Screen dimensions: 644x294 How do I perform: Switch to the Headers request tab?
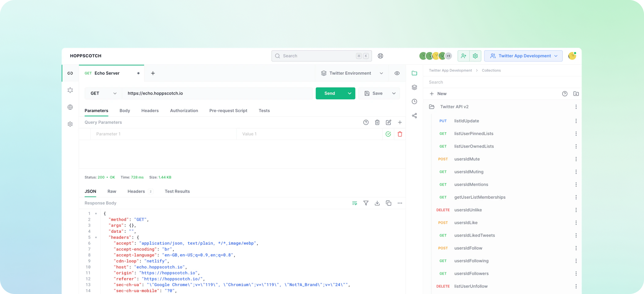(150, 111)
